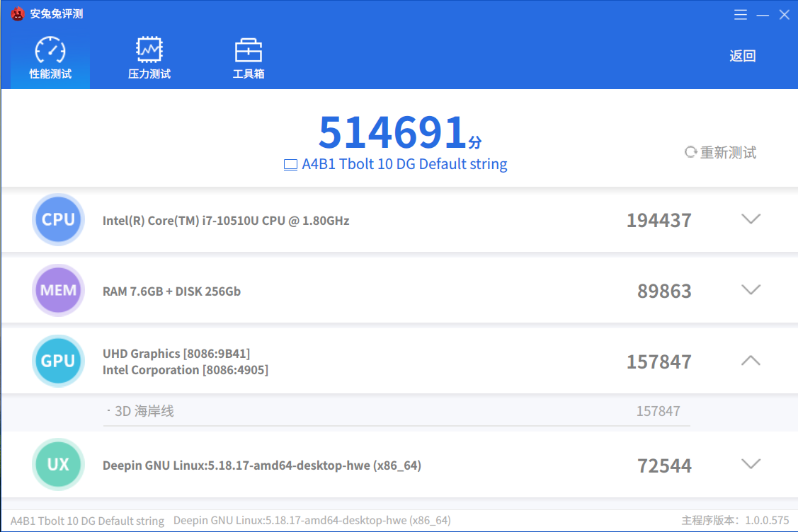Screen dimensions: 798x532
Task: Click the AnTuTu logo in the title bar
Action: click(16, 13)
